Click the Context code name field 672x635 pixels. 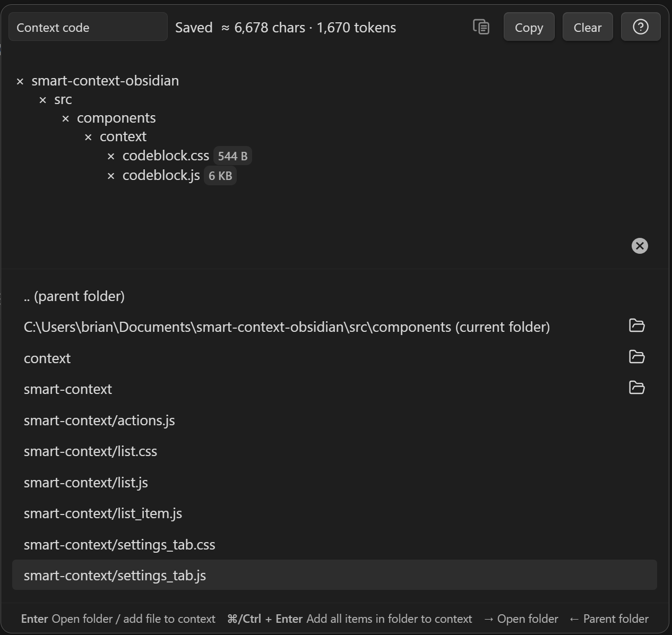pyautogui.click(x=88, y=28)
